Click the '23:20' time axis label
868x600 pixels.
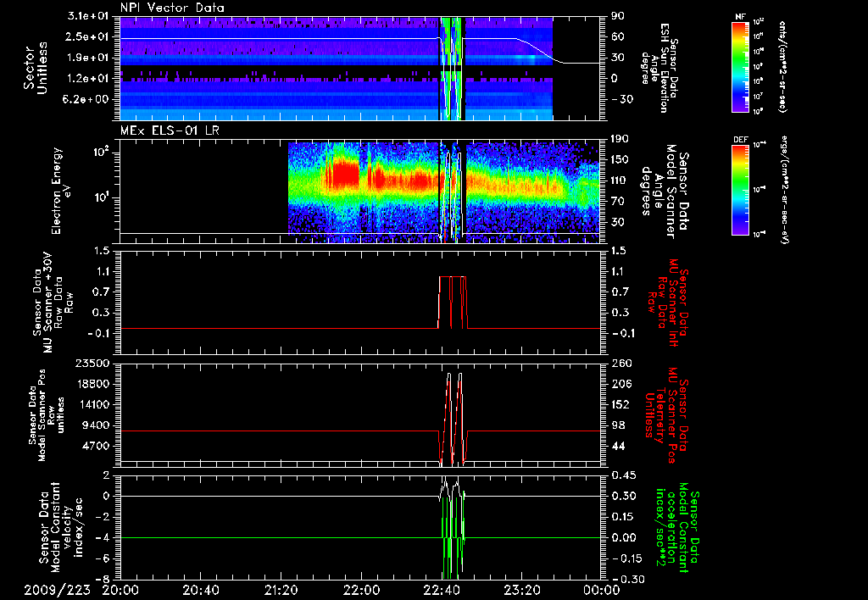(522, 590)
